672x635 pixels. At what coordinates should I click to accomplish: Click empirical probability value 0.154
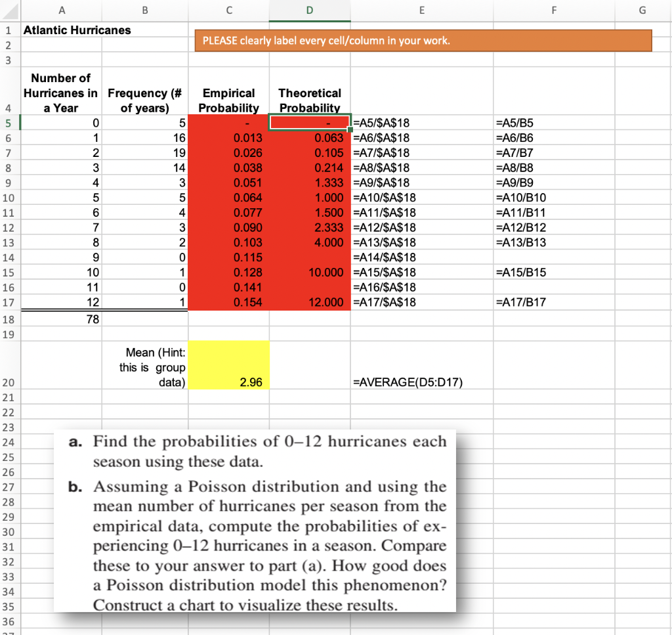[x=247, y=302]
